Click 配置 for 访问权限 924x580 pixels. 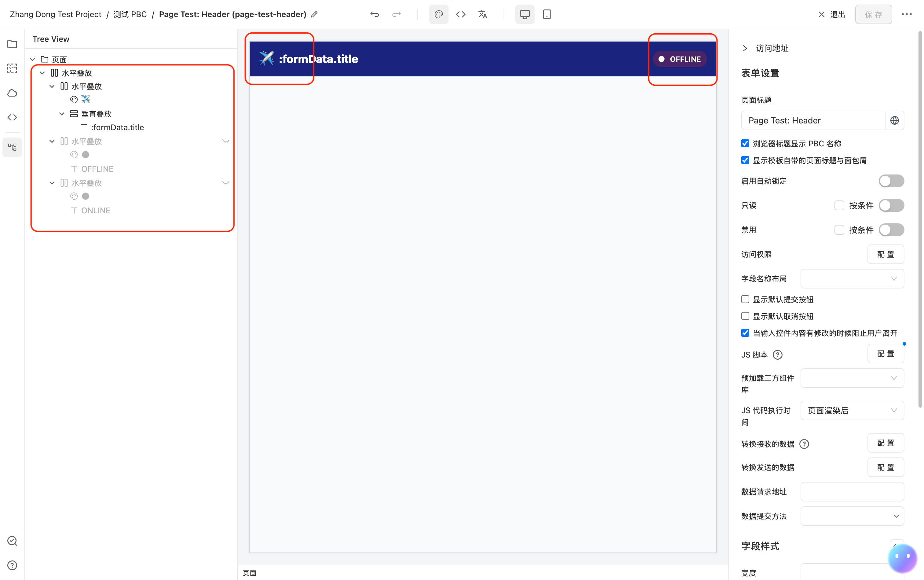(x=886, y=254)
